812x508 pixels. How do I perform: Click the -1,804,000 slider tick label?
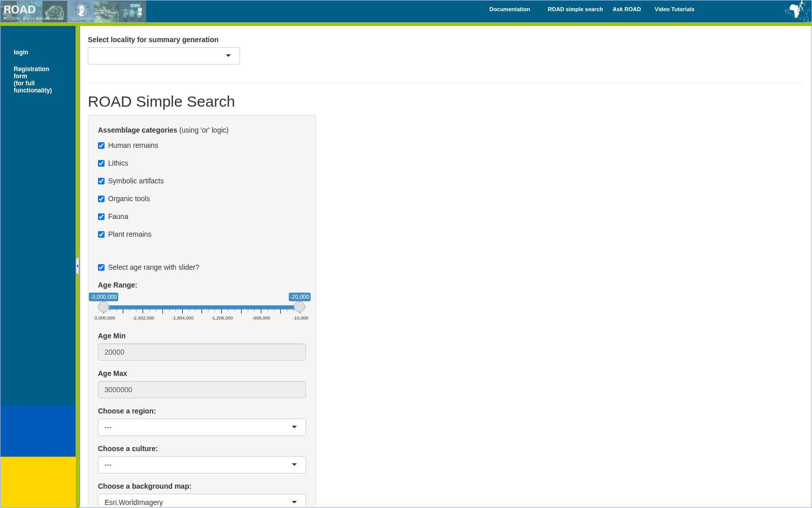tap(183, 318)
